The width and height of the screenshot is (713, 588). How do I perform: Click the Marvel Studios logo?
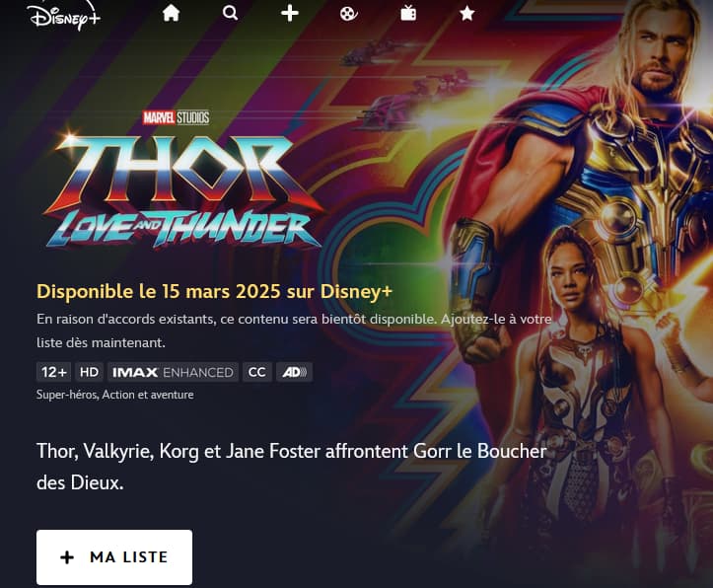177,117
